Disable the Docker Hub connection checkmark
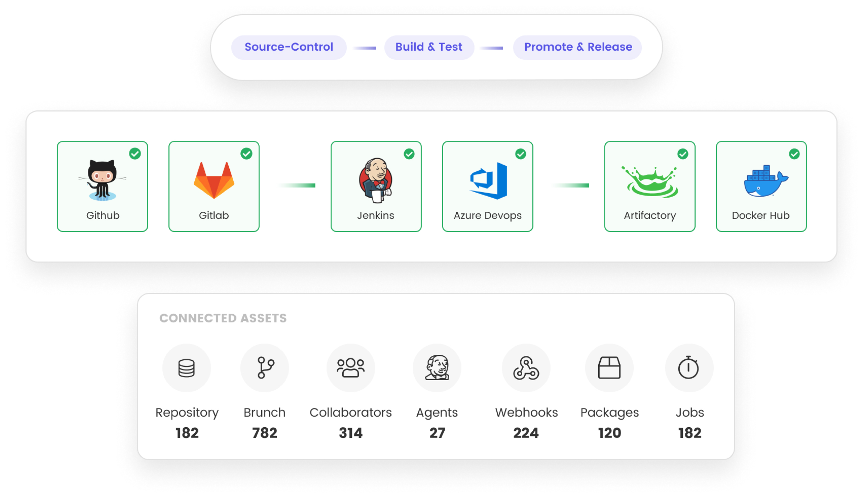 pyautogui.click(x=794, y=154)
